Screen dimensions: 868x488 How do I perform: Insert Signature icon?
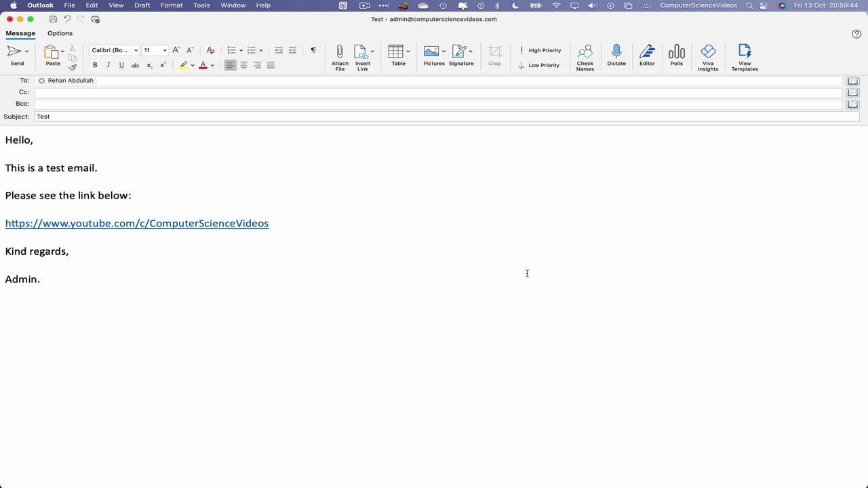tap(459, 52)
